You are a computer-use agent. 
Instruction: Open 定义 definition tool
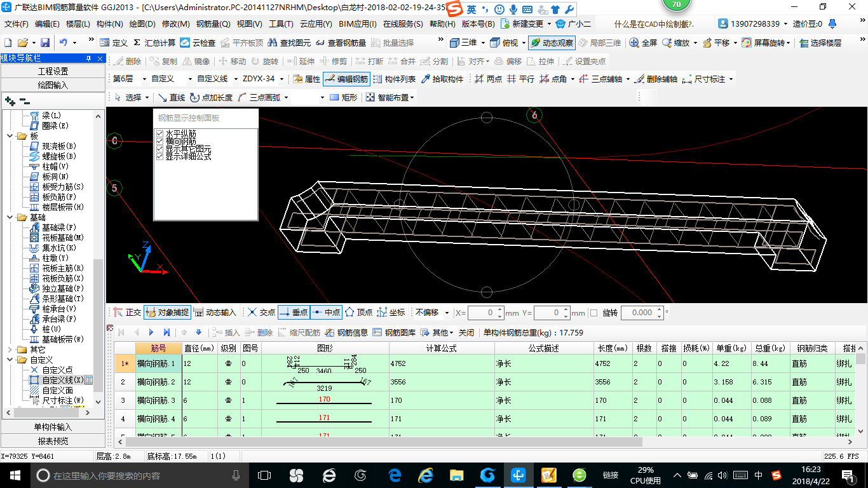pyautogui.click(x=114, y=43)
